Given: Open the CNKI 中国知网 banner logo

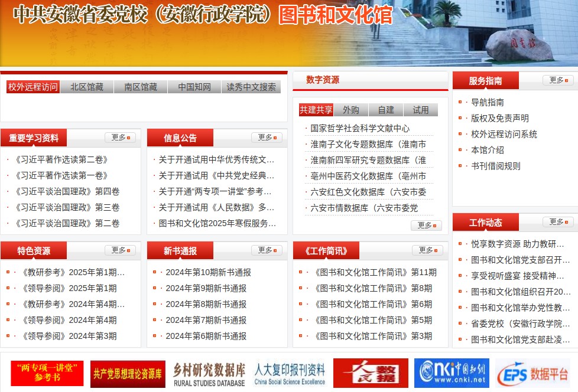Looking at the screenshot, I should [452, 373].
